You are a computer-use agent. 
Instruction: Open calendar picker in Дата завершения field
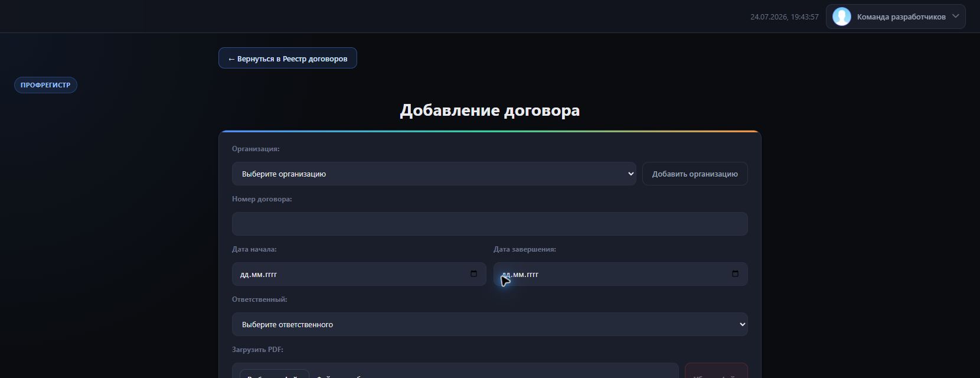(735, 274)
